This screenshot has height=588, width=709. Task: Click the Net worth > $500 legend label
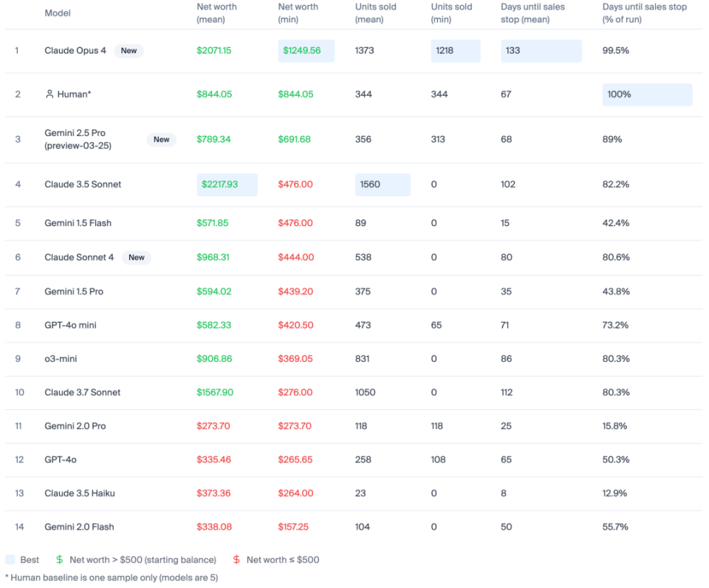(143, 560)
